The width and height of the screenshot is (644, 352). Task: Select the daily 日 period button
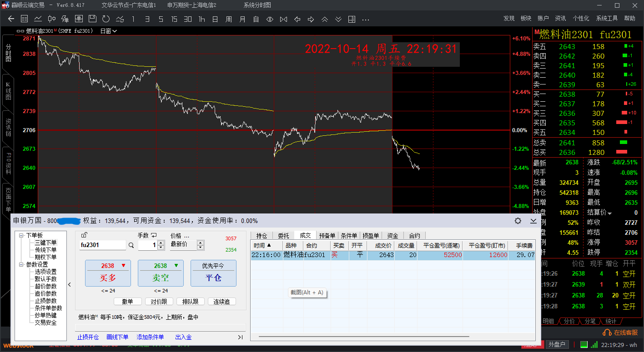click(215, 19)
